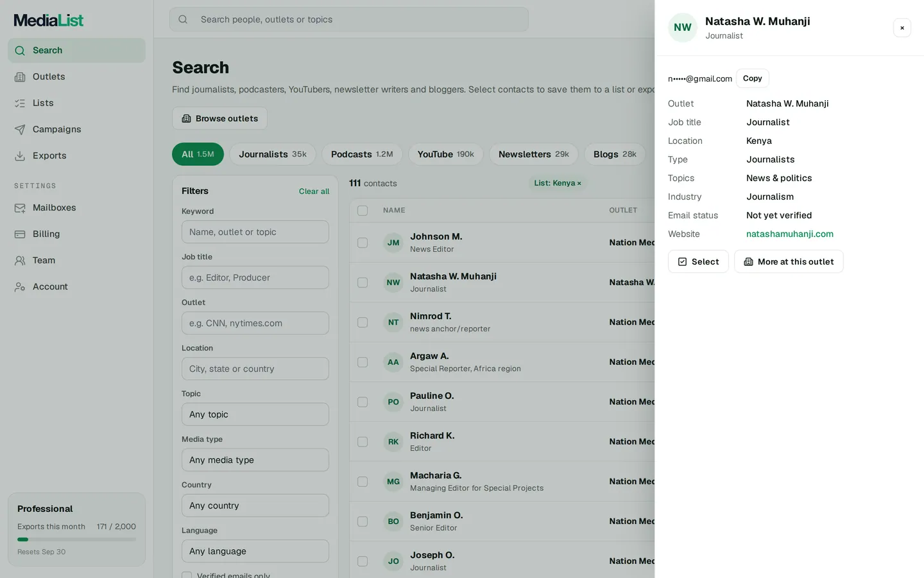Viewport: 924px width, 578px height.
Task: Expand the Any country dropdown
Action: (x=255, y=505)
